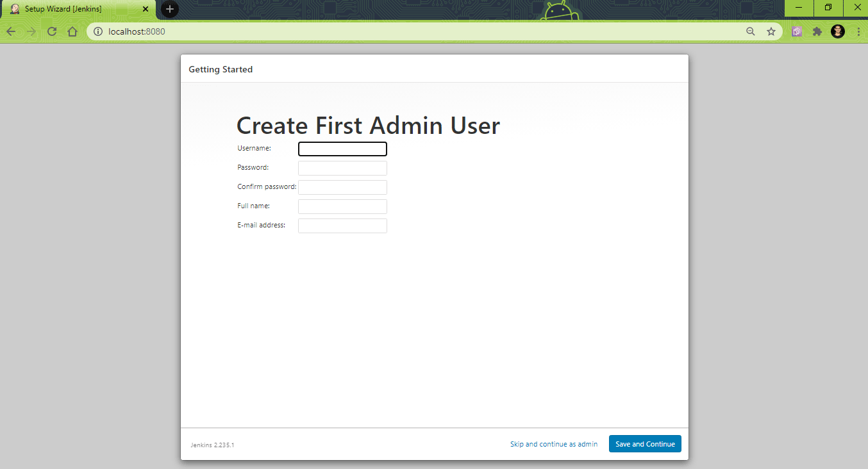Click the E-mail address field
The image size is (868, 469).
[x=342, y=226]
